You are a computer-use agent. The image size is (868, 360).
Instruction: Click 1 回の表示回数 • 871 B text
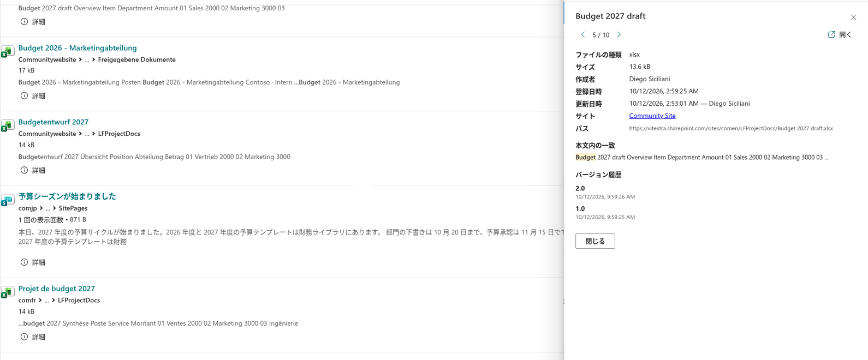[52, 220]
